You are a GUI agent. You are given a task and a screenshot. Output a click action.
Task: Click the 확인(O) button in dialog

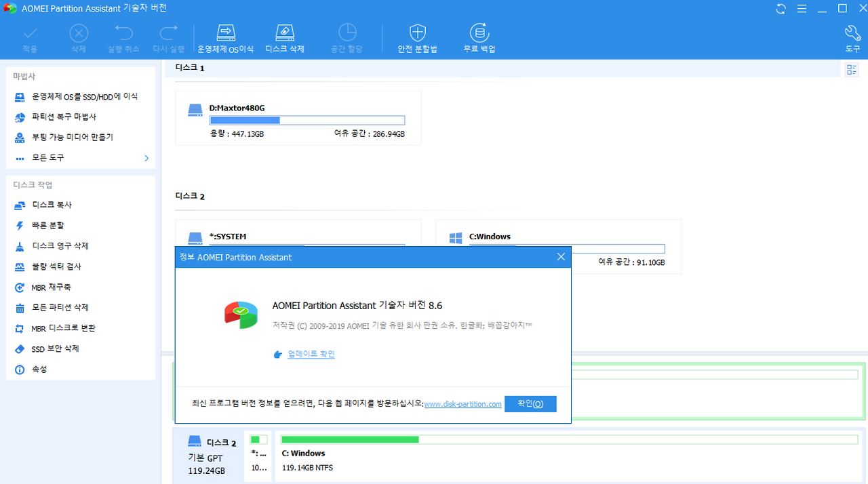[x=530, y=404]
